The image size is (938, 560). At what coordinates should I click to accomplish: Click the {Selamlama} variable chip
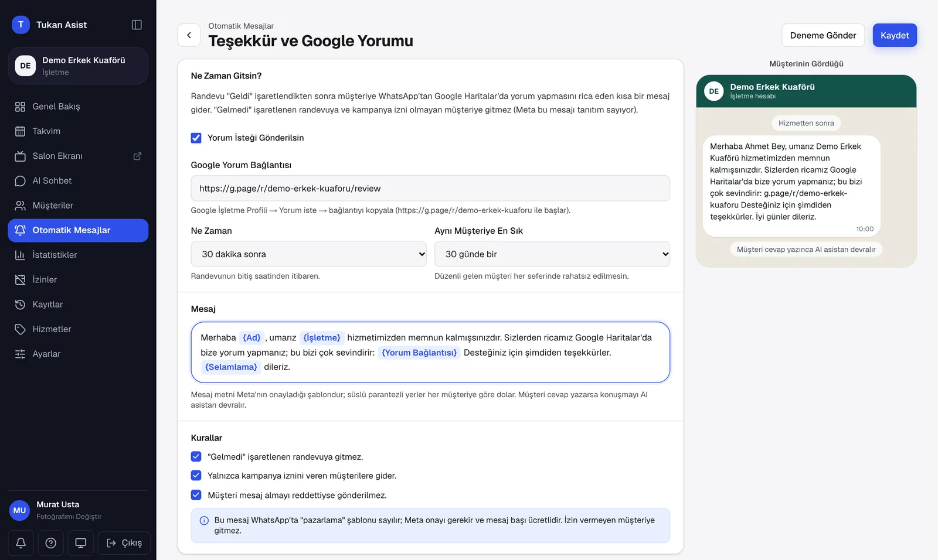231,367
